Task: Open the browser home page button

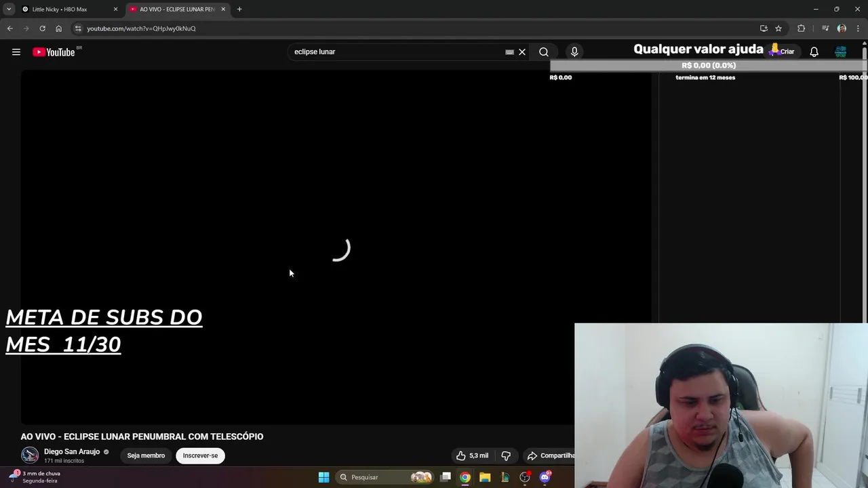Action: (58, 28)
